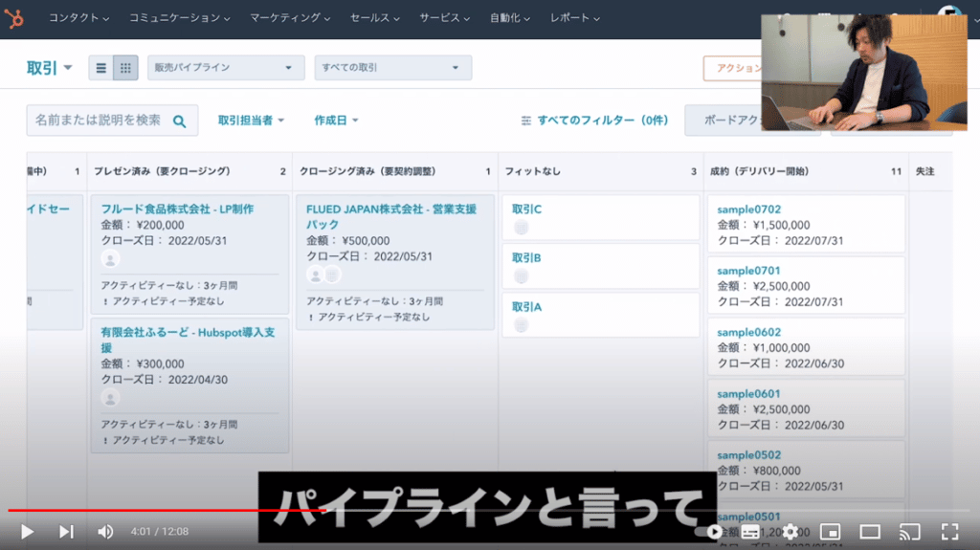Toggle autoplay switch
This screenshot has height=550, width=980.
(x=711, y=532)
